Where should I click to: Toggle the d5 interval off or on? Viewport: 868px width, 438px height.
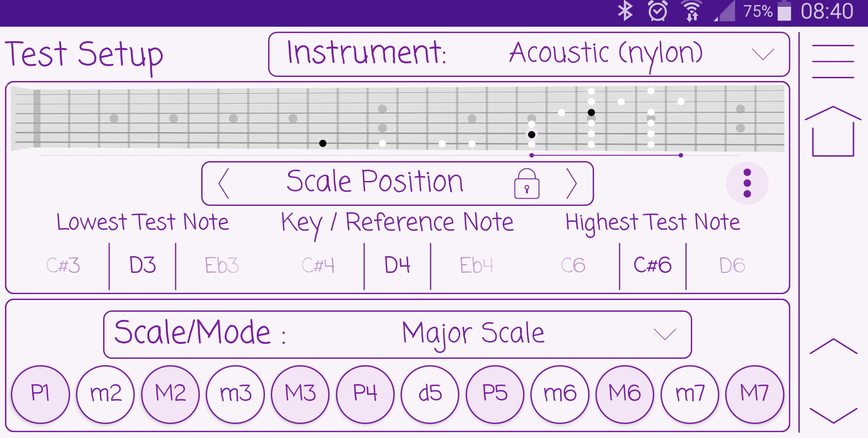tap(430, 394)
